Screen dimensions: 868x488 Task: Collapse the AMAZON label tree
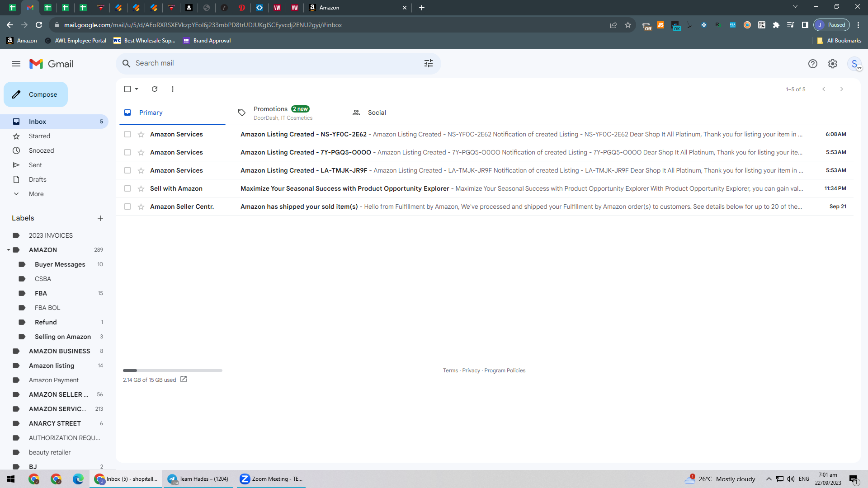pos(8,250)
